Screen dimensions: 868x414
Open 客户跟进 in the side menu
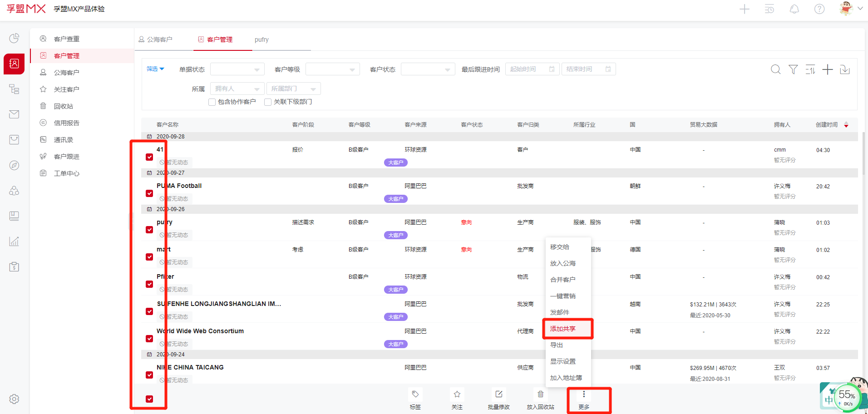66,157
